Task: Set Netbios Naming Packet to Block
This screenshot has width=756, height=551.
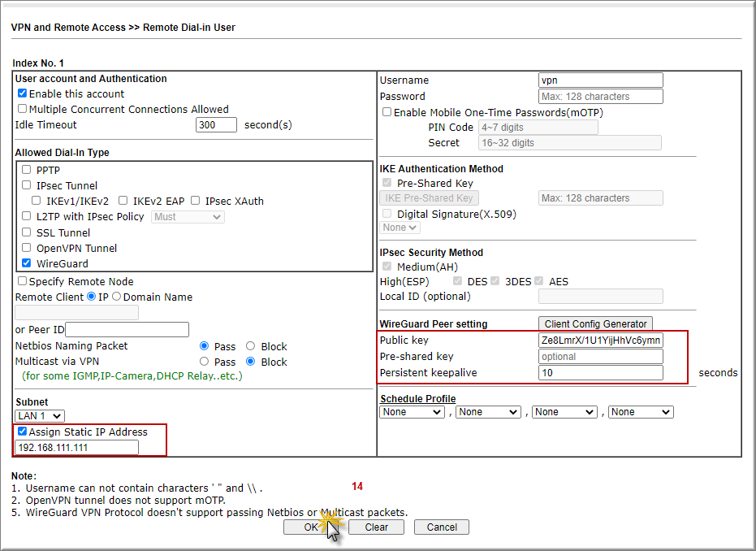Action: (250, 346)
